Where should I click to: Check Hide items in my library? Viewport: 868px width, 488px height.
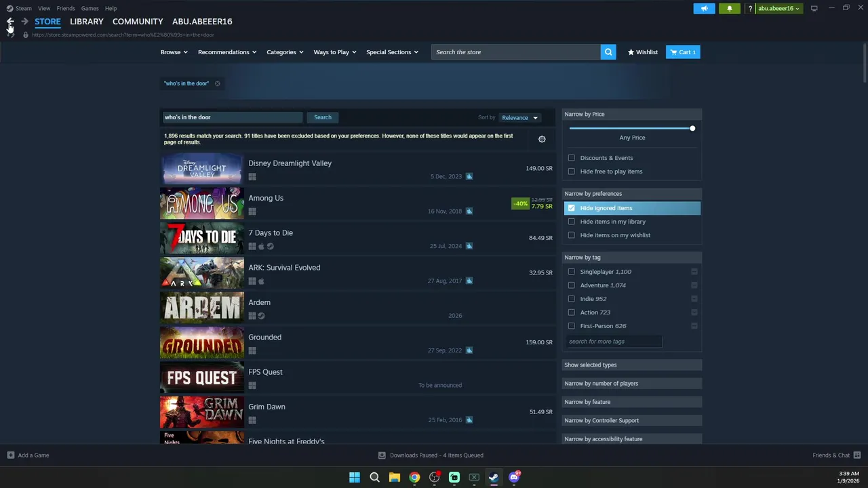(572, 222)
